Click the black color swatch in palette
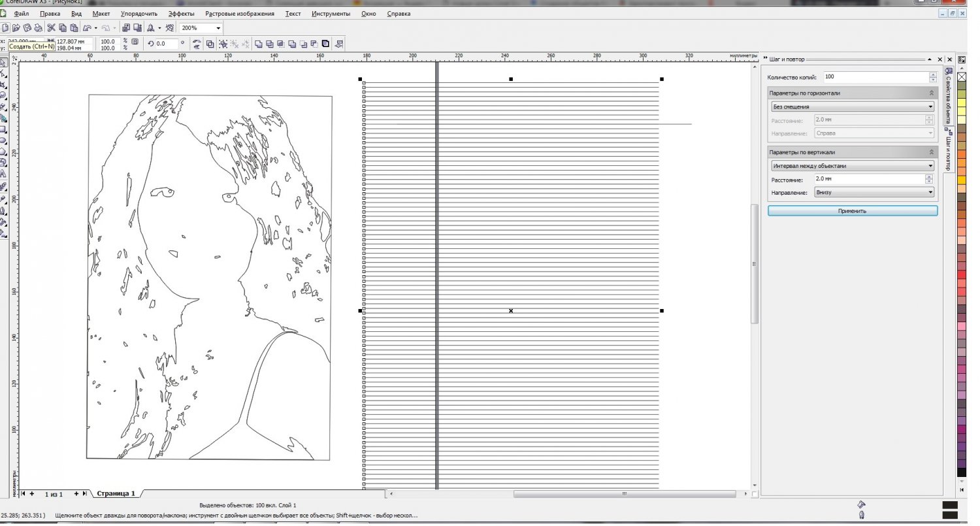The width and height of the screenshot is (980, 526). (x=962, y=472)
